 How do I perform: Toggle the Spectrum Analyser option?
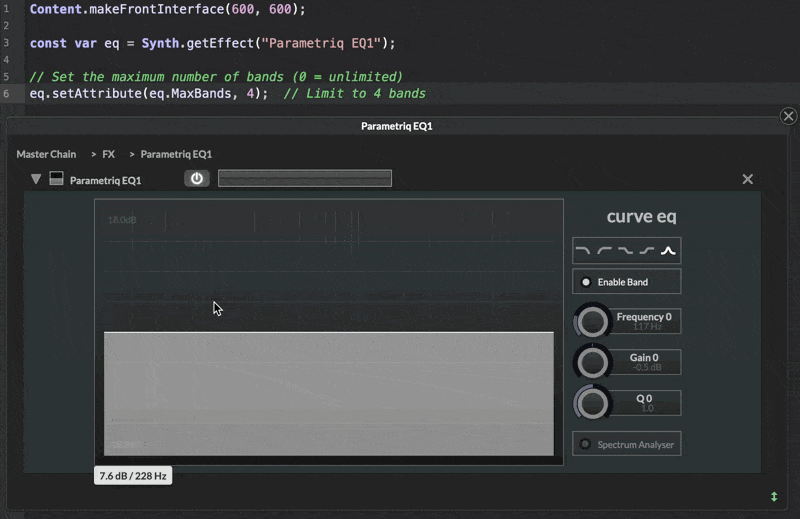click(x=626, y=444)
